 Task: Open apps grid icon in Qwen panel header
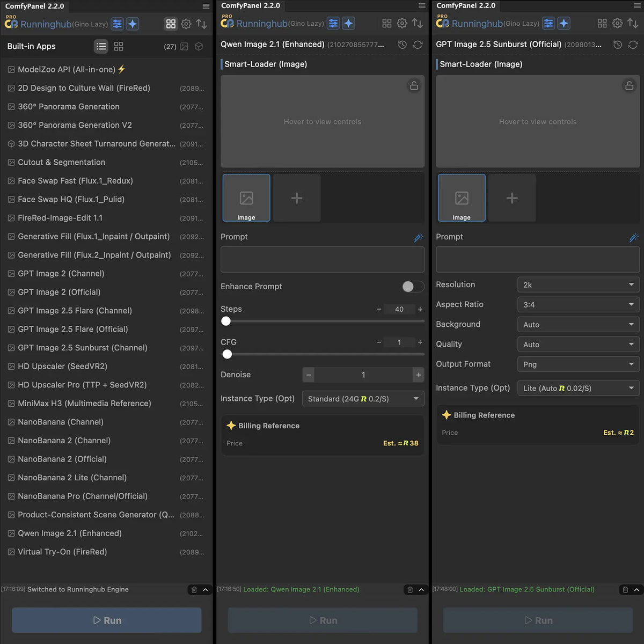[x=387, y=24]
